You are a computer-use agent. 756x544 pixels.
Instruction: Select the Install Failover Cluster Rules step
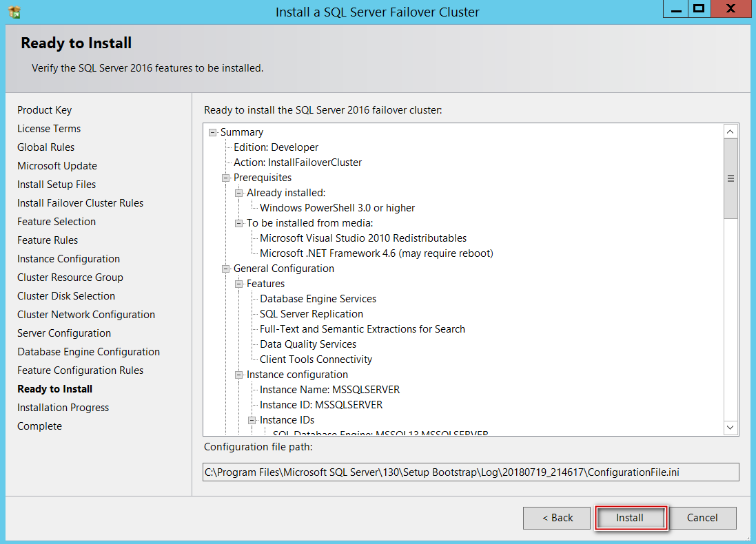pyautogui.click(x=80, y=203)
